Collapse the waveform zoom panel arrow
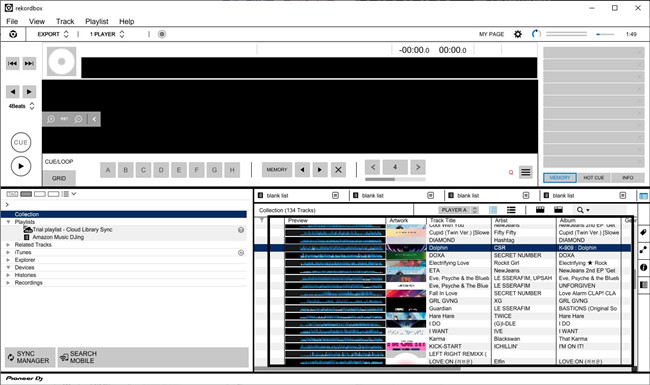650x385 pixels. click(x=95, y=119)
